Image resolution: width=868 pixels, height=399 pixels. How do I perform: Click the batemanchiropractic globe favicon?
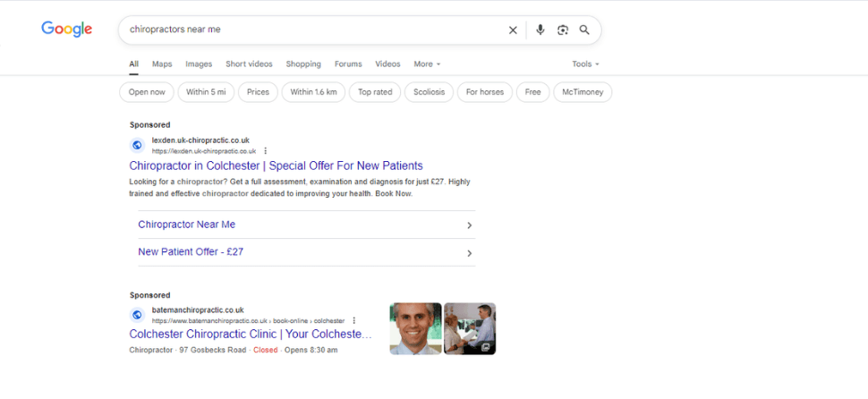(x=137, y=315)
